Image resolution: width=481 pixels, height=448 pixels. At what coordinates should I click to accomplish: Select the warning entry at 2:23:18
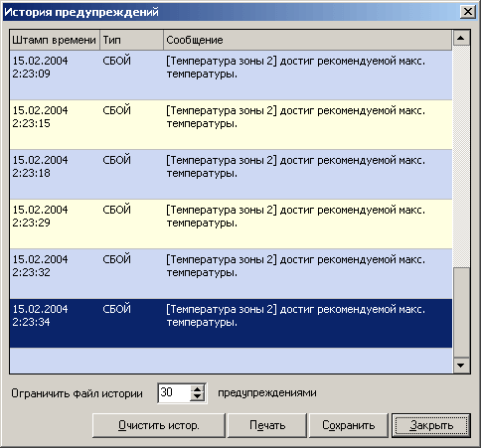click(x=231, y=174)
